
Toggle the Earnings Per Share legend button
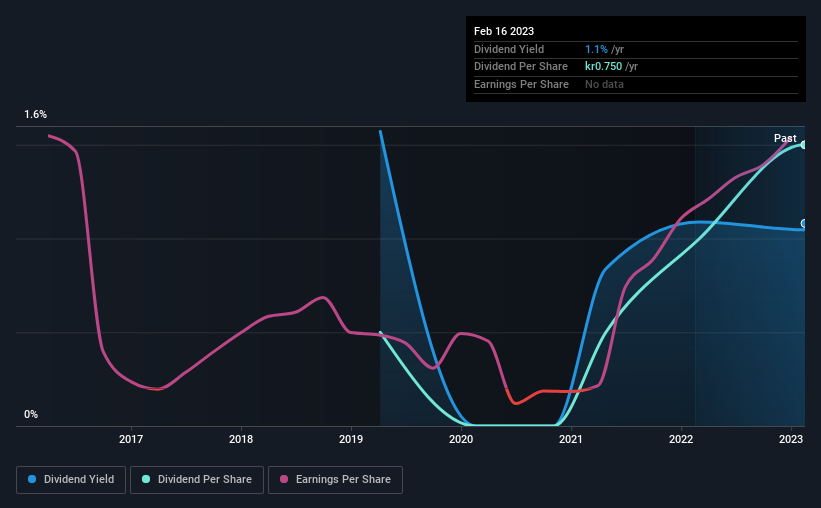[x=335, y=480]
